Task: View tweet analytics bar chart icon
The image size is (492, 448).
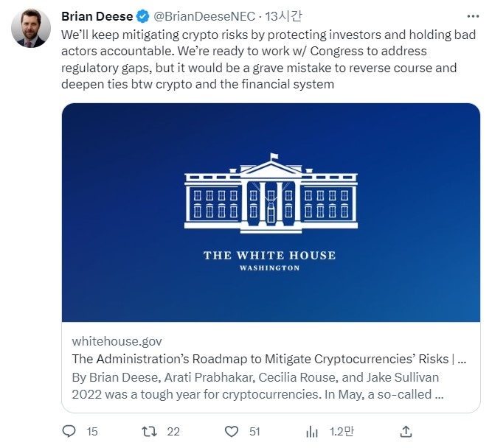Action: tap(312, 431)
